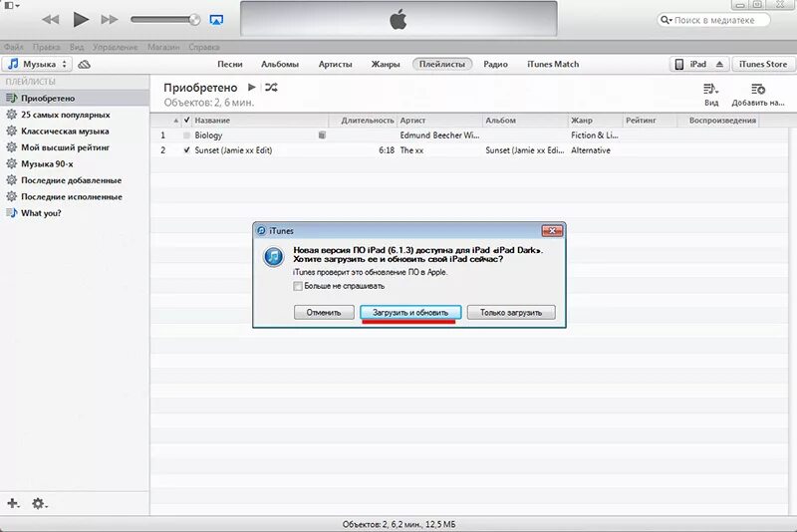Toggle the checkbox for the Biology track
This screenshot has height=532, width=797.
[x=186, y=135]
